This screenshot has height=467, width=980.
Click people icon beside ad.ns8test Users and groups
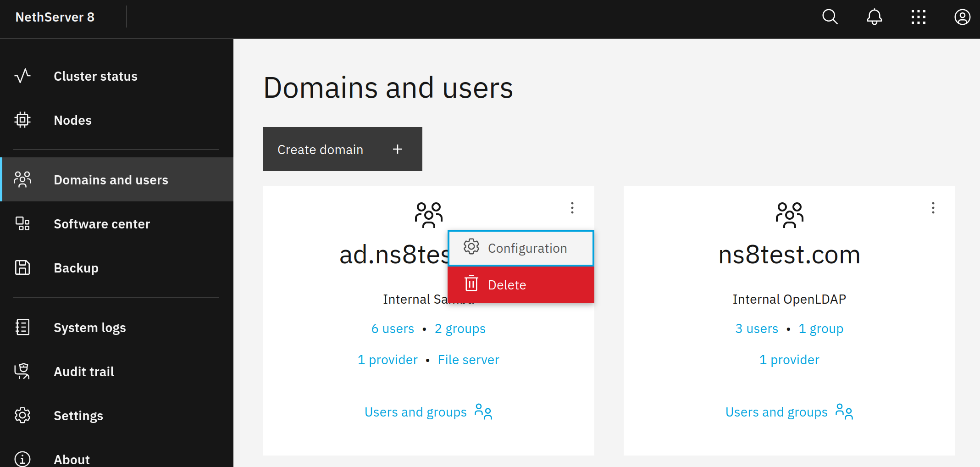483,411
